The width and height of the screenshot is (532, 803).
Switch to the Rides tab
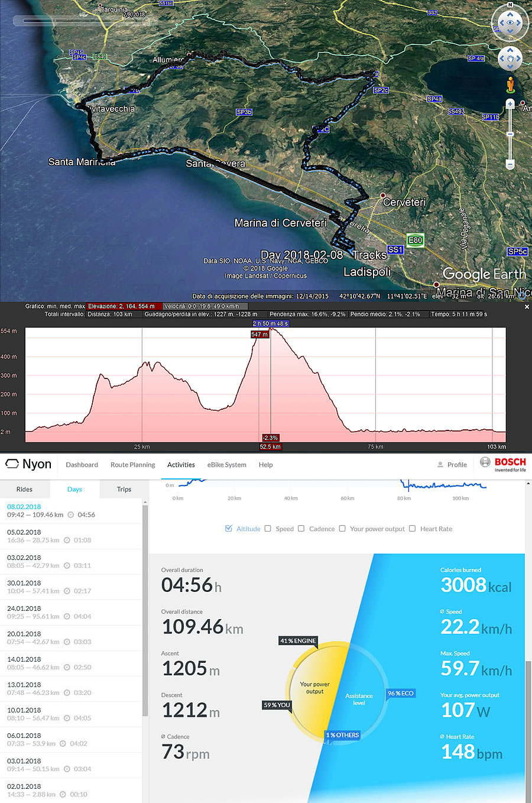24,489
